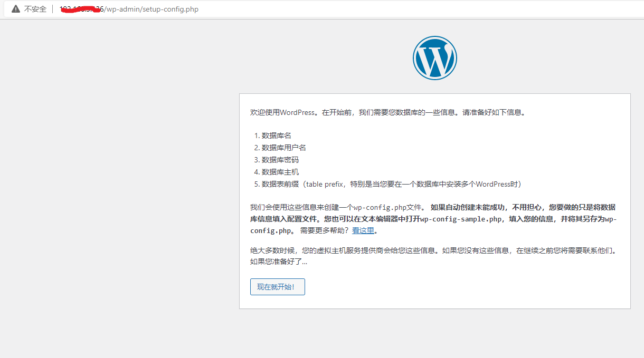Viewport: 644px width, 358px height.
Task: Open the 看这里 help link
Action: (x=363, y=230)
